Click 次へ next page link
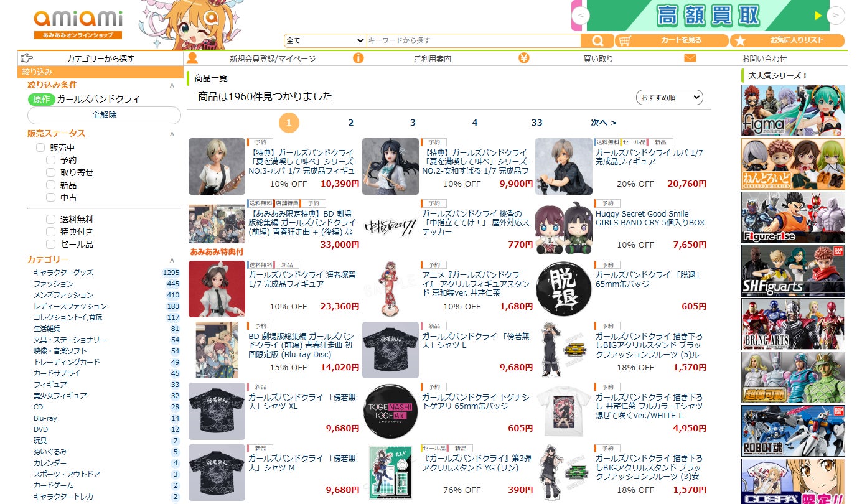This screenshot has width=862, height=504. pos(604,123)
